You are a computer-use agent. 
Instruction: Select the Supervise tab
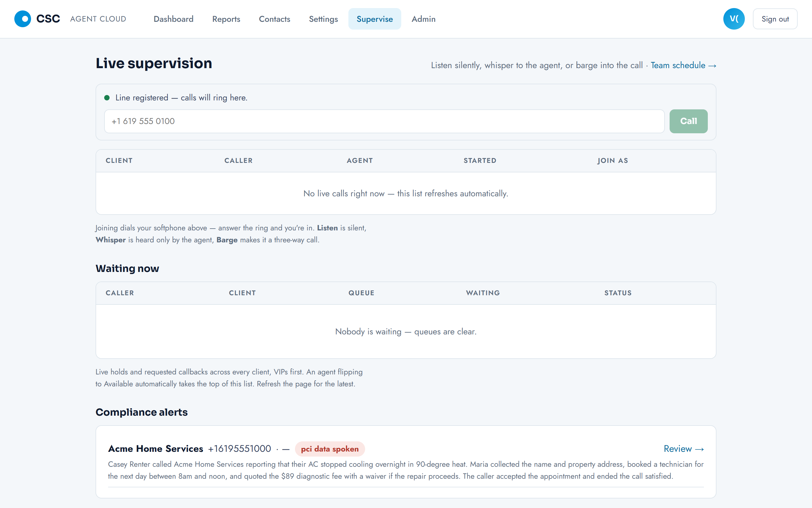(374, 19)
